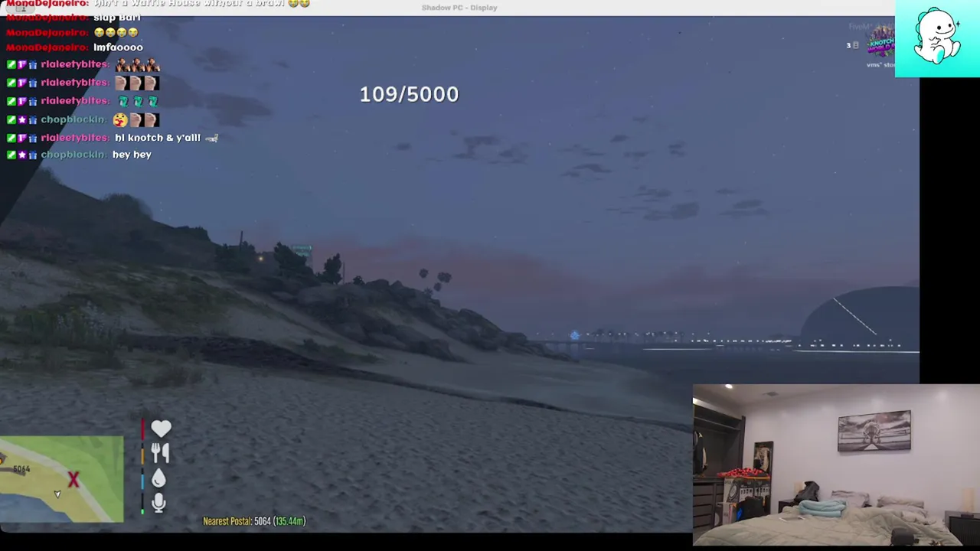Click the green dollar emotes from rialeetybites
This screenshot has height=551, width=980.
pyautogui.click(x=138, y=101)
